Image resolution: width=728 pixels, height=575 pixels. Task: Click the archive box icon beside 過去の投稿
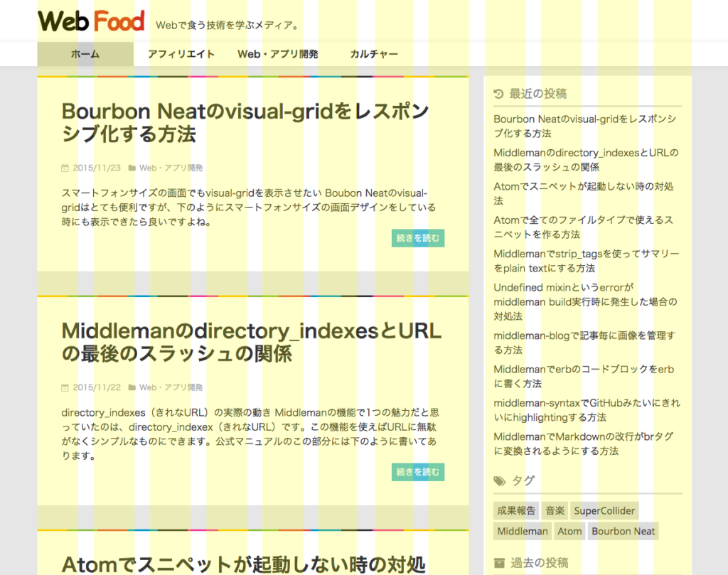[x=498, y=561]
